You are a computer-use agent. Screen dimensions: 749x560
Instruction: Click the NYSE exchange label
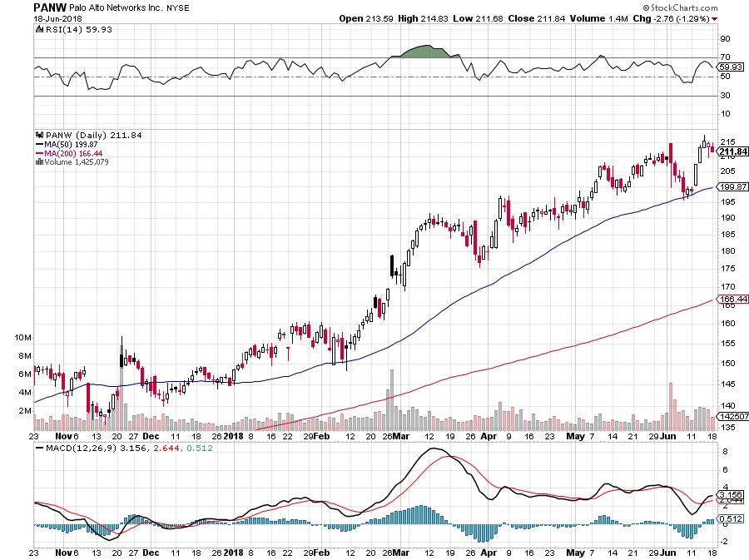[x=178, y=8]
